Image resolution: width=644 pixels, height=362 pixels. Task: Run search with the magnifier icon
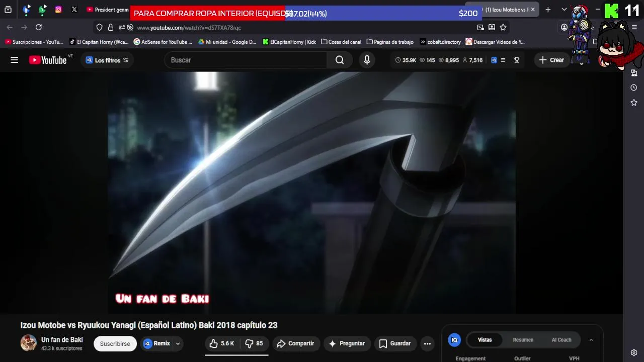tap(340, 60)
